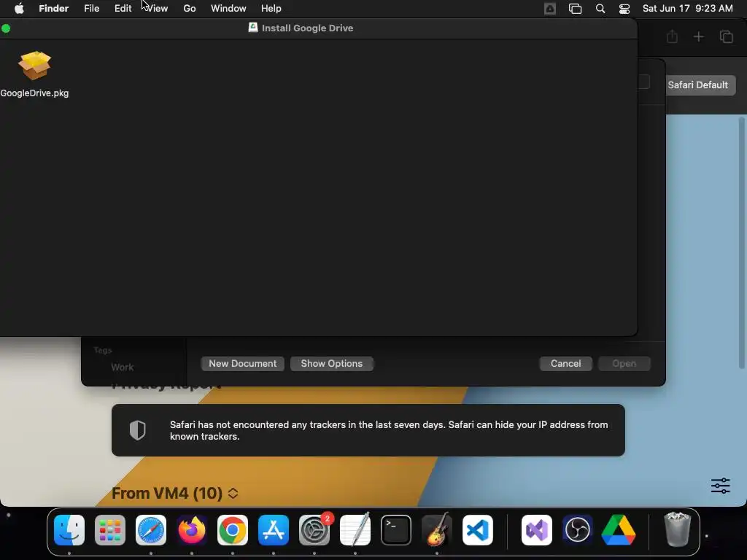
Task: Click the Privacy Report trackers message
Action: [x=389, y=430]
